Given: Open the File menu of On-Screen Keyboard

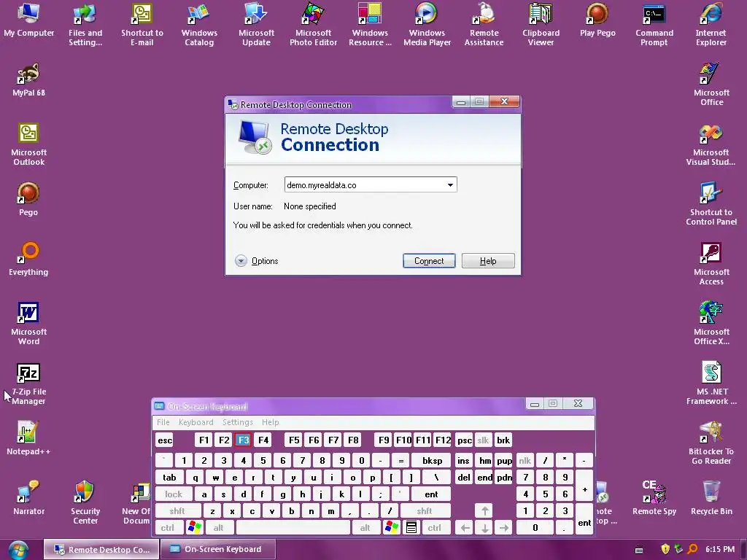Looking at the screenshot, I should (x=163, y=422).
